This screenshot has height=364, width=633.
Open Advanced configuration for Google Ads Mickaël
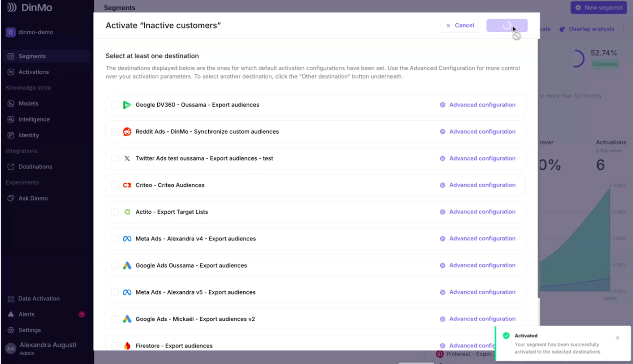(478, 319)
